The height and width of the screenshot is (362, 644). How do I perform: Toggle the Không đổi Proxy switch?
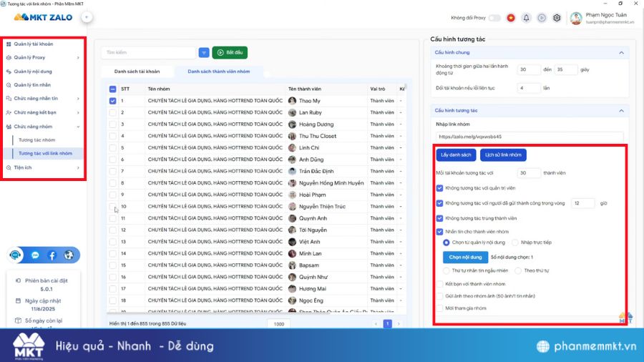pyautogui.click(x=495, y=18)
